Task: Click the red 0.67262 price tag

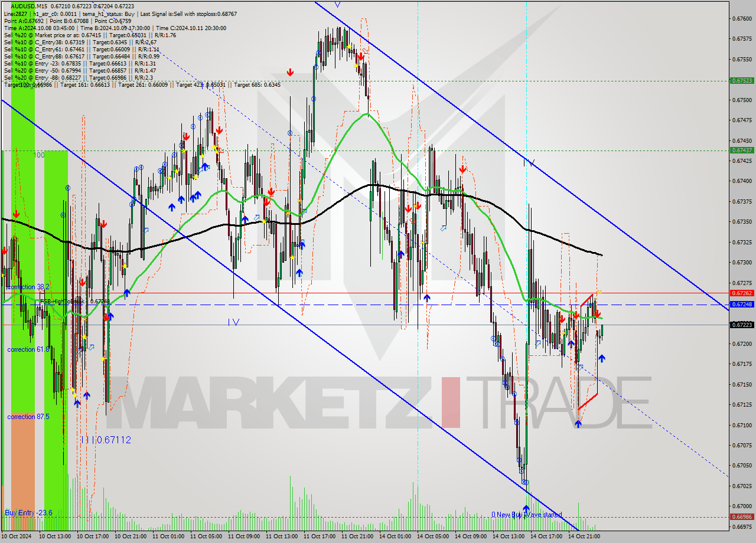Action: tap(742, 293)
